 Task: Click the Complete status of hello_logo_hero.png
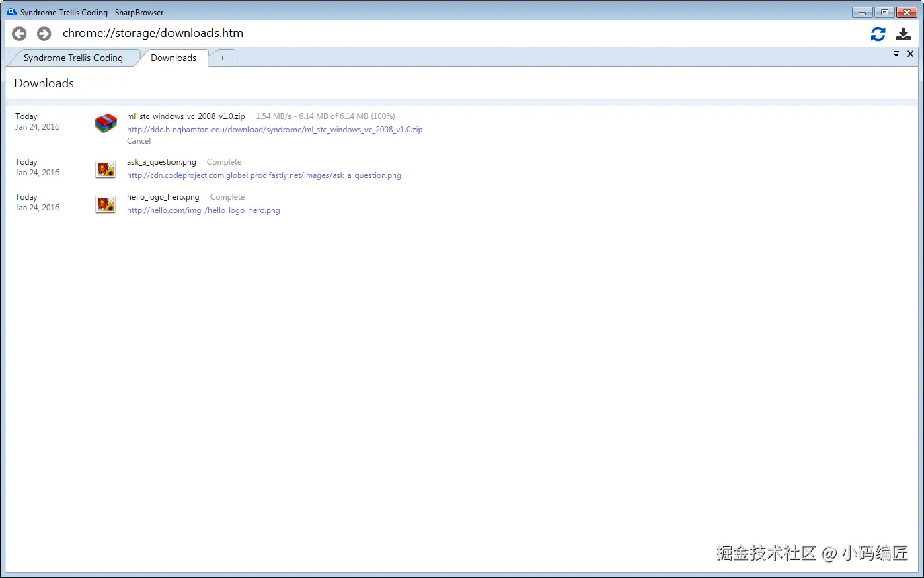point(227,197)
